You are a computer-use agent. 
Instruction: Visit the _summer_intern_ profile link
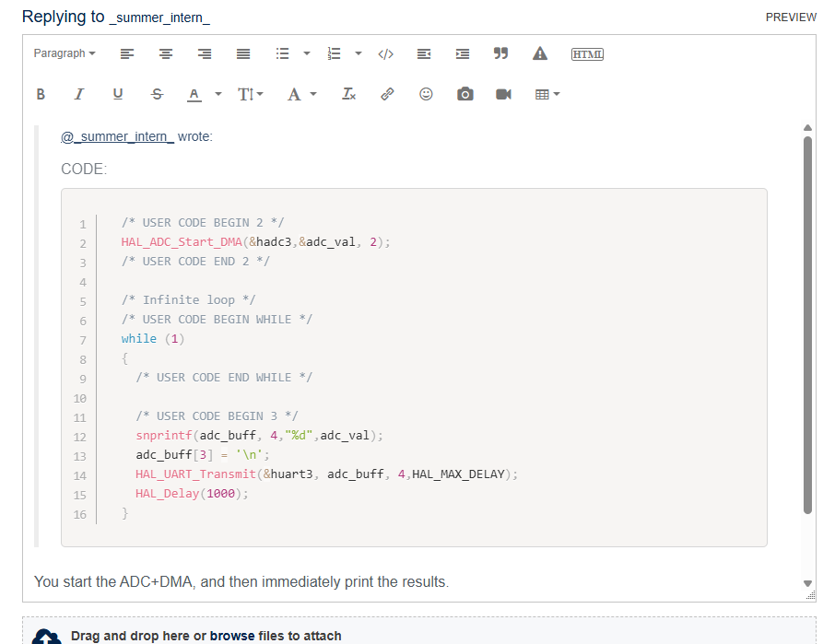pos(116,136)
